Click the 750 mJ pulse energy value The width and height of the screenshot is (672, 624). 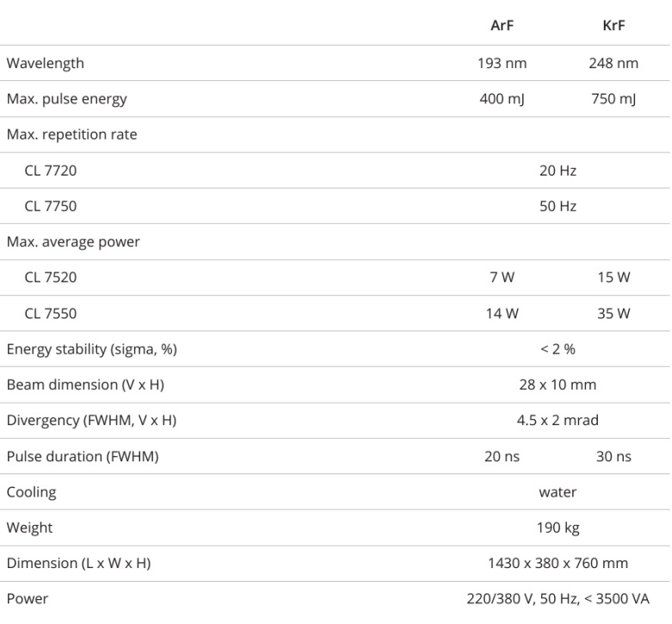pos(613,99)
